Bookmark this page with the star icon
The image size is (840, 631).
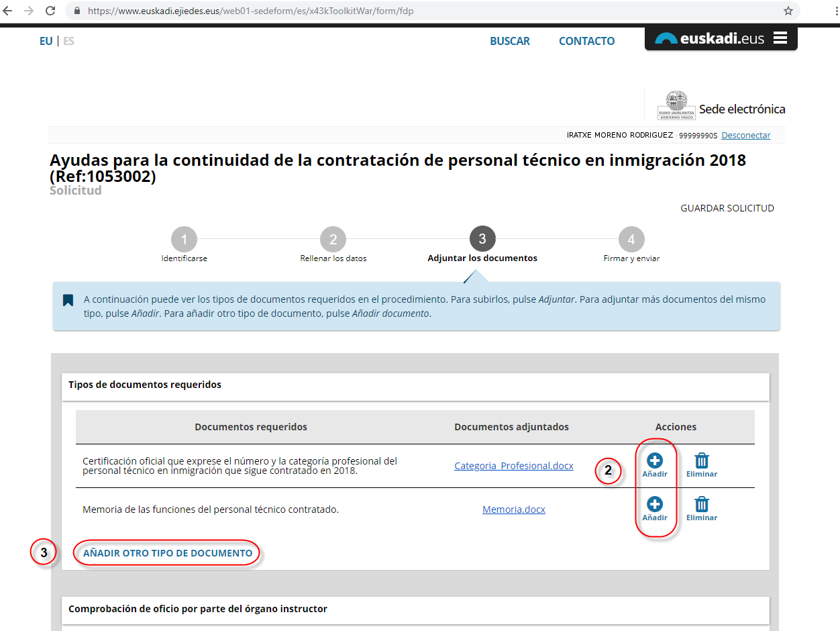click(788, 11)
